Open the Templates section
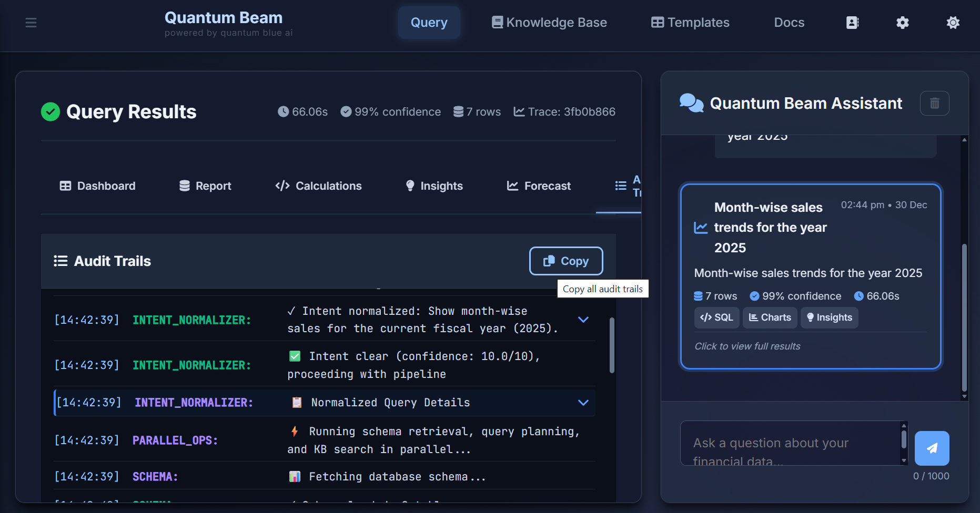Image resolution: width=980 pixels, height=513 pixels. click(690, 23)
